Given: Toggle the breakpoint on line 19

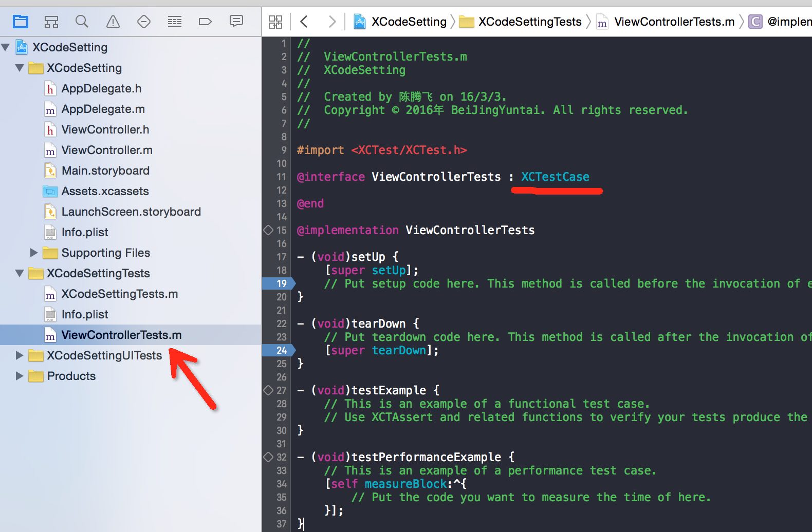Looking at the screenshot, I should [279, 283].
